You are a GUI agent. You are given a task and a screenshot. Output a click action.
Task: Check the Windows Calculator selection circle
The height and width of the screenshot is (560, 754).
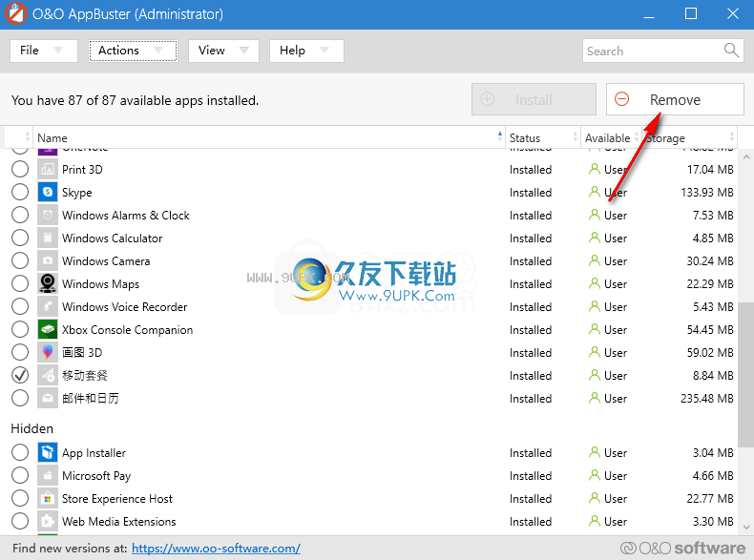tap(20, 238)
